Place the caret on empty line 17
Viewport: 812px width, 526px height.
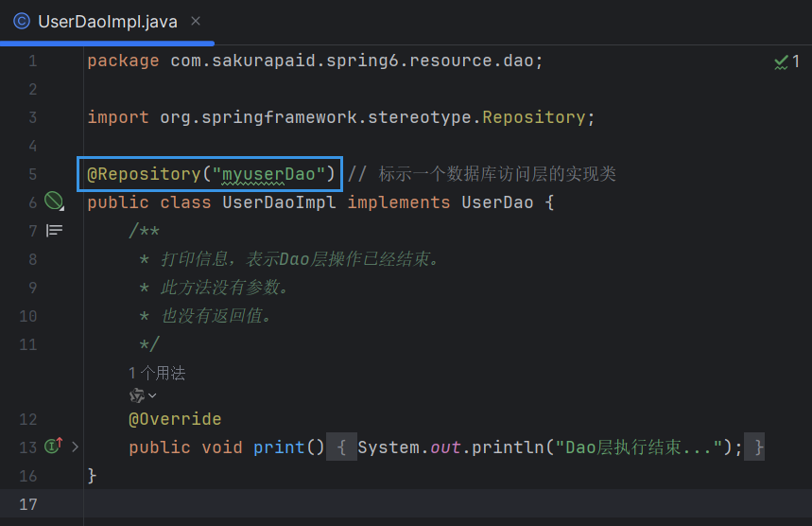(445, 503)
